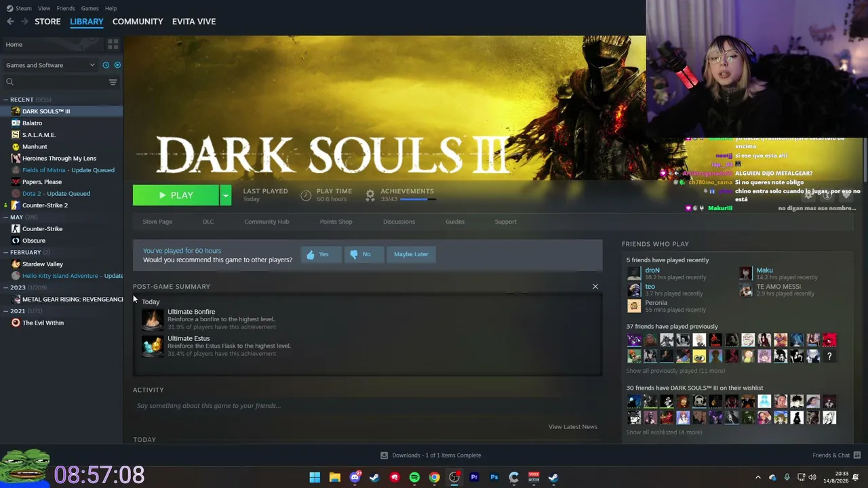Collapse the RECENT category
Screen dimensions: 868x488
(6, 100)
